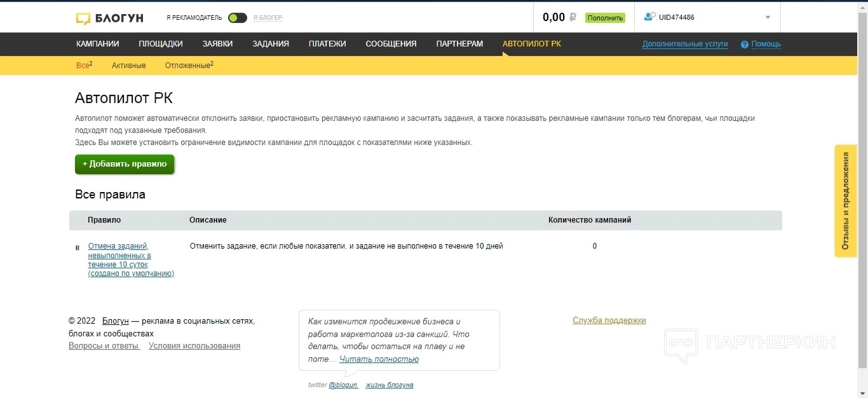Open the ПАРТНЕРАМ menu
Viewport: 868px width, 398px height.
tap(459, 44)
